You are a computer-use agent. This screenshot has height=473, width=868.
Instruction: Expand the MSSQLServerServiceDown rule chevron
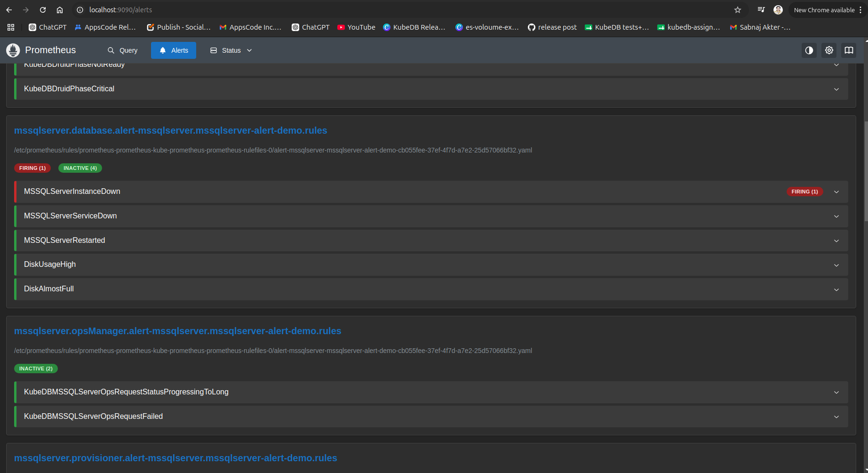[x=836, y=216]
